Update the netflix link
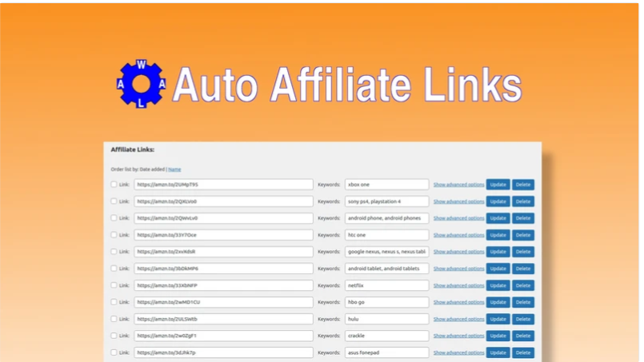 tap(498, 285)
